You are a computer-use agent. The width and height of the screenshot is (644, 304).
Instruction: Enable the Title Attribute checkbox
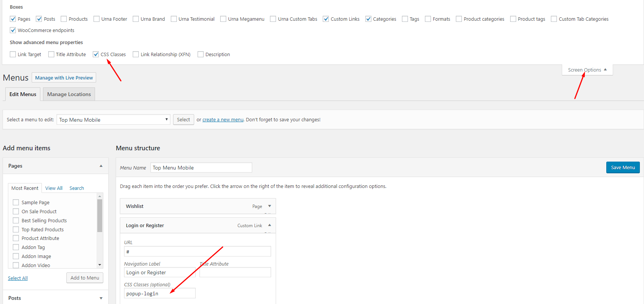[51, 54]
